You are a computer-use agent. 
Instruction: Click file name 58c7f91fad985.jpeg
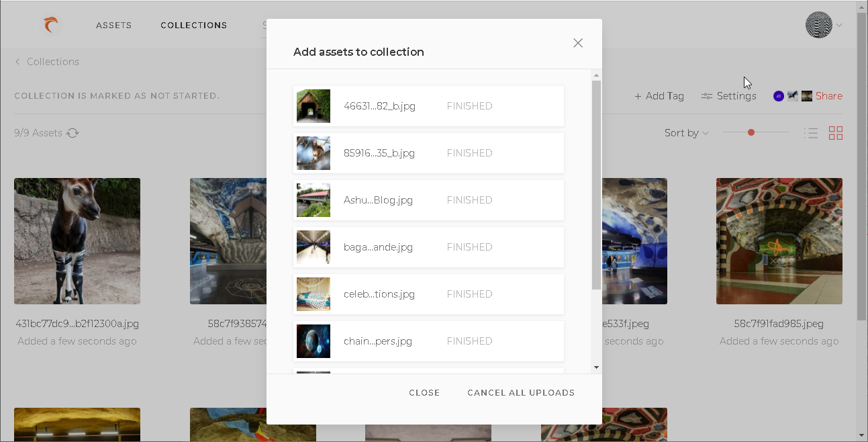point(779,324)
